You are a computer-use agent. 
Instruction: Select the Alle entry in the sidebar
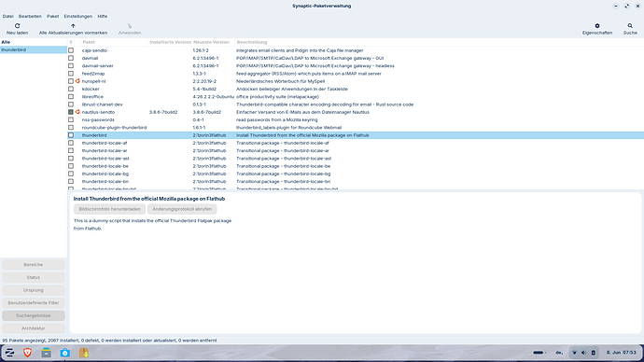(x=34, y=42)
